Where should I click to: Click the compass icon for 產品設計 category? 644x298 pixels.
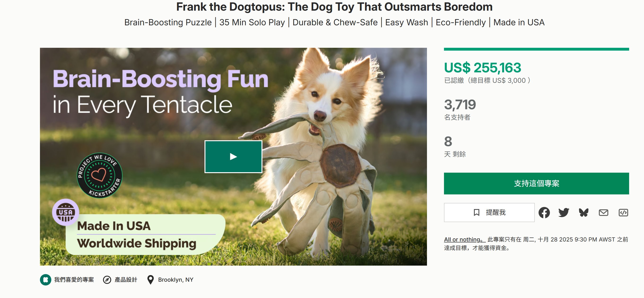pyautogui.click(x=107, y=280)
